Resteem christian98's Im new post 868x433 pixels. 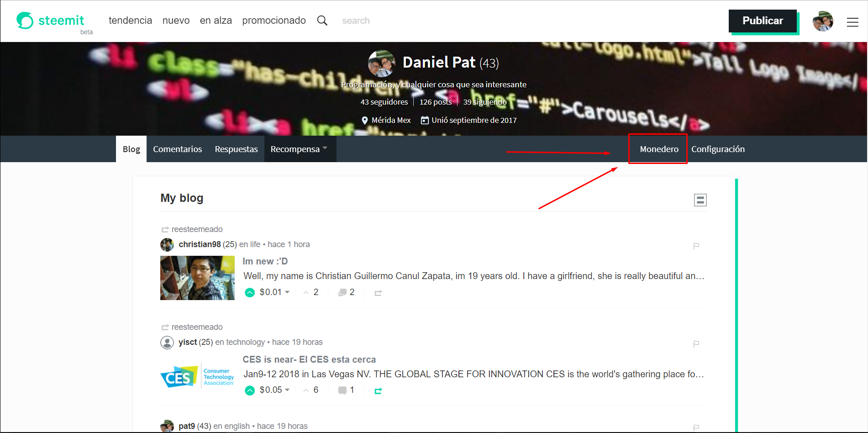click(378, 293)
